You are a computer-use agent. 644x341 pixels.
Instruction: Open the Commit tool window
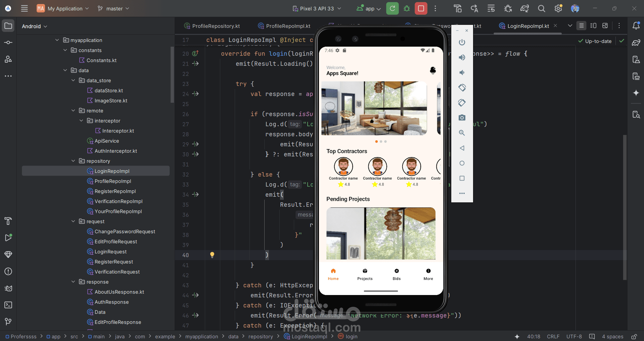(8, 42)
